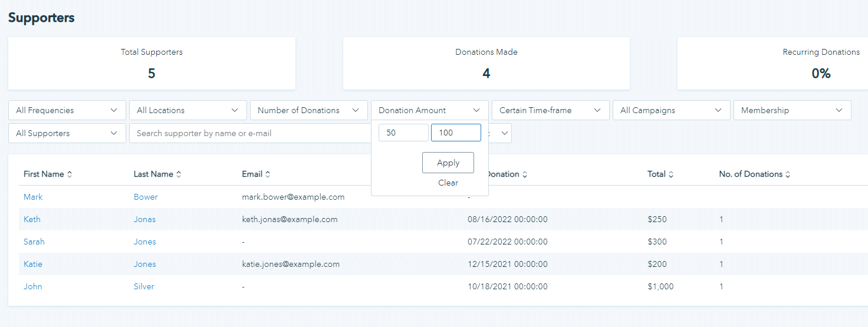Viewport: 868px width, 327px height.
Task: Focus the supporter search box
Action: pyautogui.click(x=248, y=133)
